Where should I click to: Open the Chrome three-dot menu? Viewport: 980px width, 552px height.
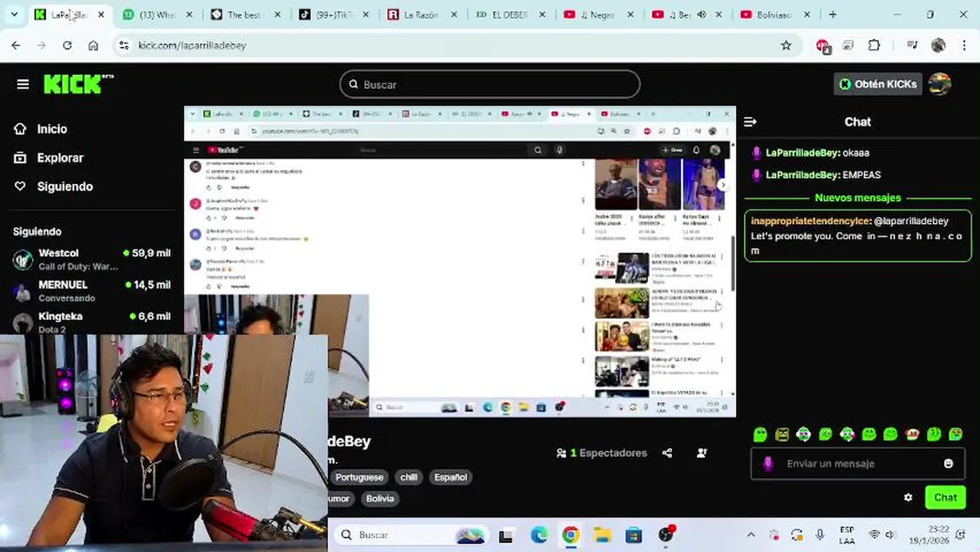click(x=964, y=45)
